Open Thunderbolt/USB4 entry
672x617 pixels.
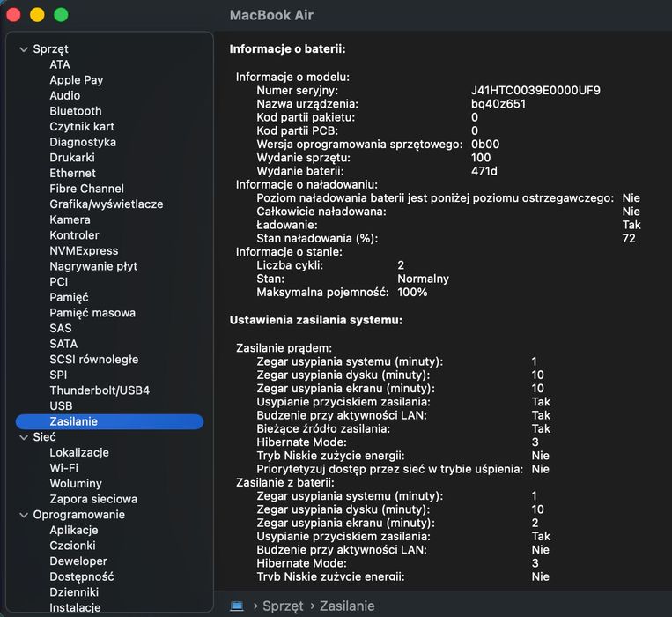[x=100, y=390]
